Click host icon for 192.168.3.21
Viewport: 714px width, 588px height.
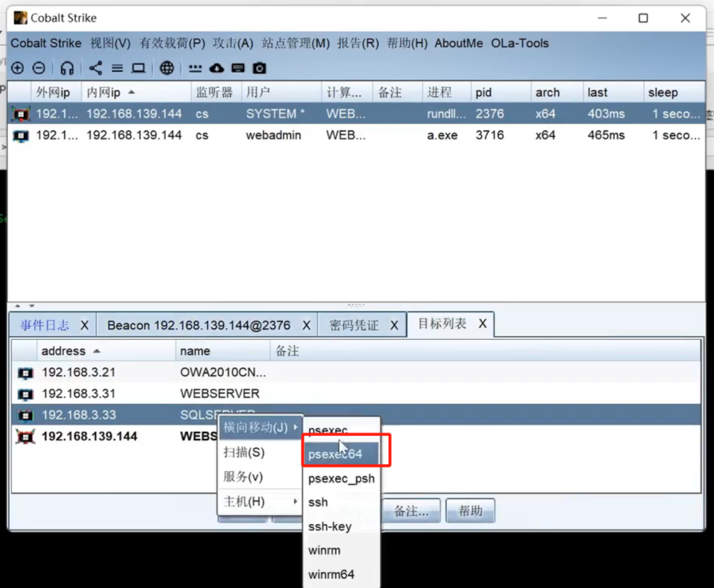point(26,373)
